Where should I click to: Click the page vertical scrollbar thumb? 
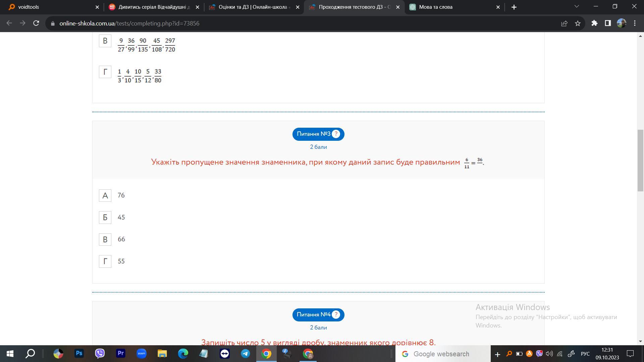640,160
